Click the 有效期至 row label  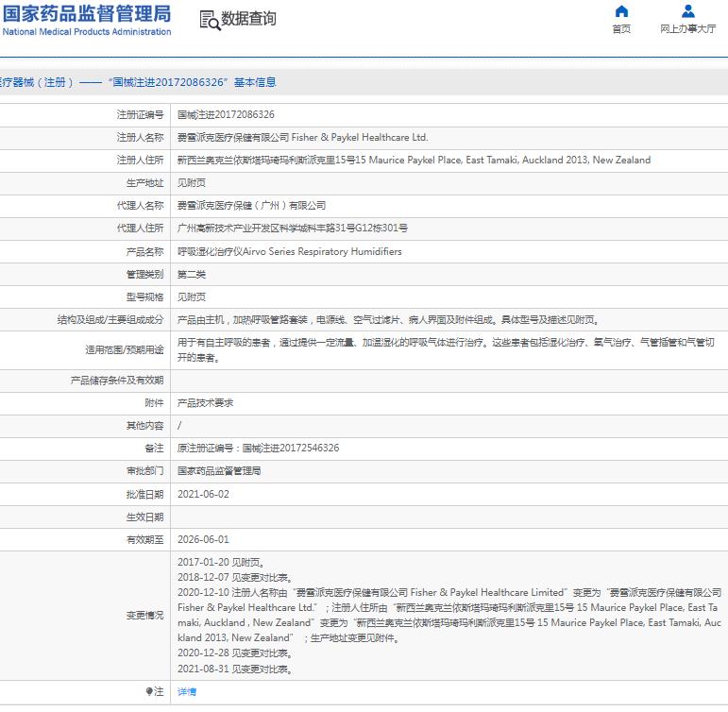click(144, 540)
